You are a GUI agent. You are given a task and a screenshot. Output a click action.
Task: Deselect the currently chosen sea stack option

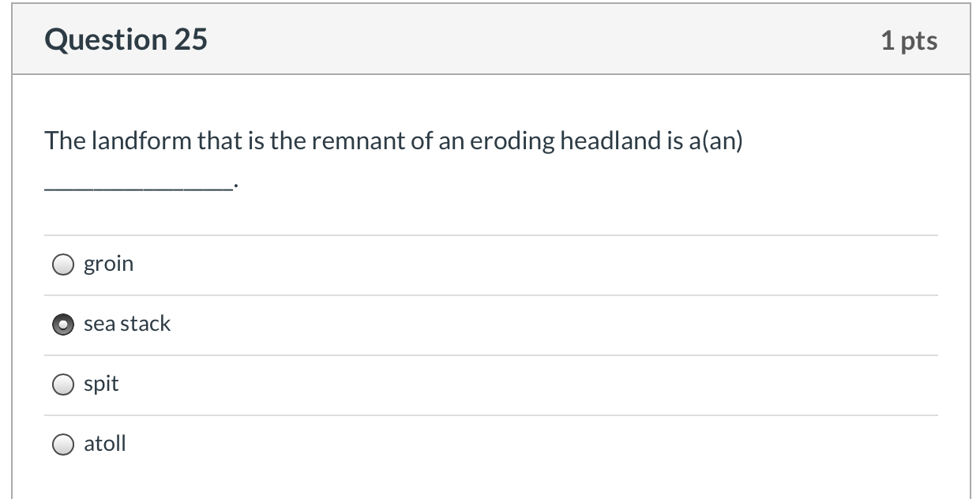click(x=62, y=324)
